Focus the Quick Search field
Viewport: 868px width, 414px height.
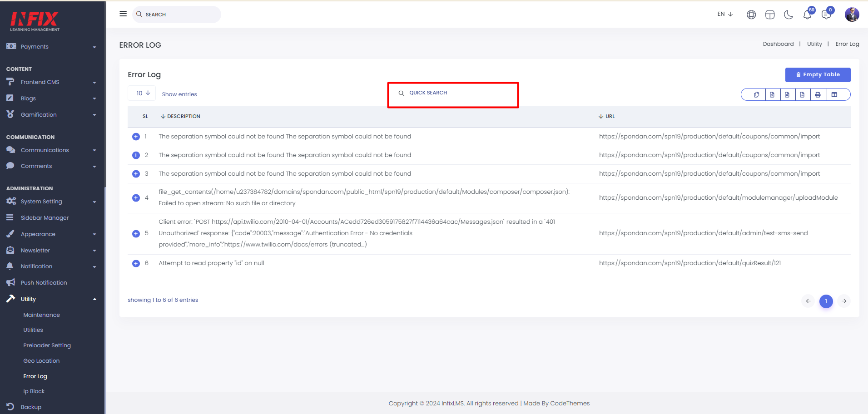click(x=453, y=93)
